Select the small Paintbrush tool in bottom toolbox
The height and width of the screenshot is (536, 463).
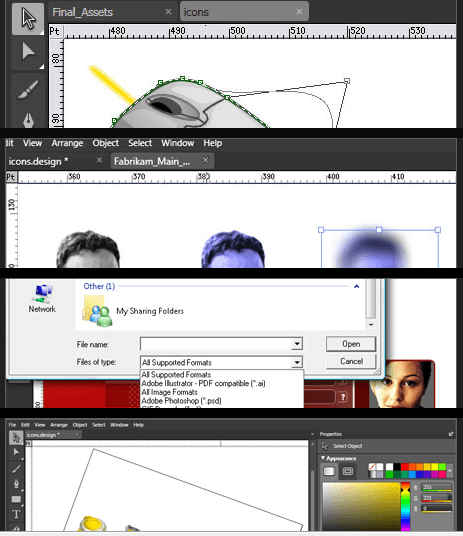point(16,469)
